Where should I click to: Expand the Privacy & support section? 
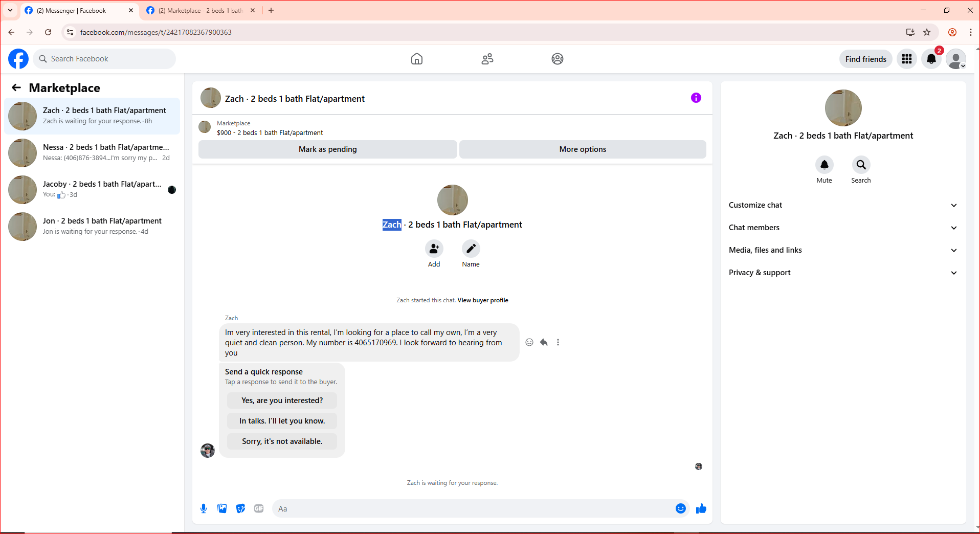coord(843,273)
